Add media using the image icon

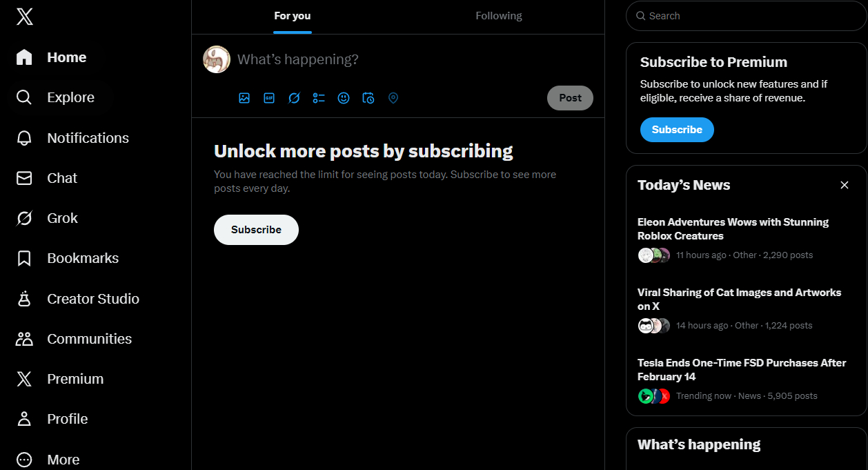click(x=244, y=98)
